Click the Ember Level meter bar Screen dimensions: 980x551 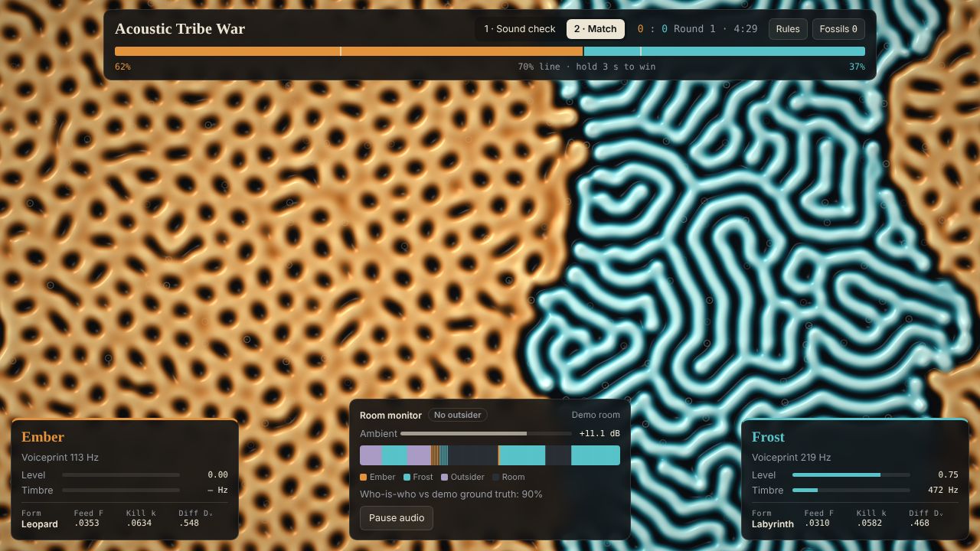tap(121, 474)
